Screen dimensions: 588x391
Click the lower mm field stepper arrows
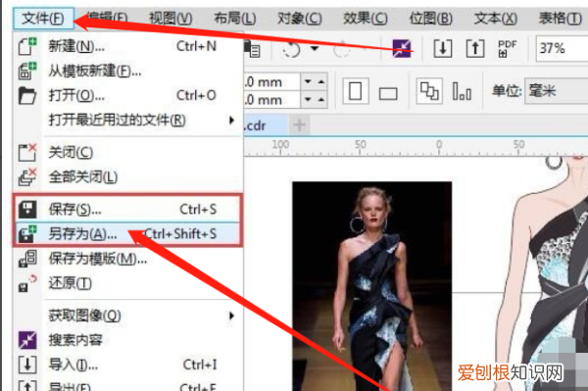point(315,100)
